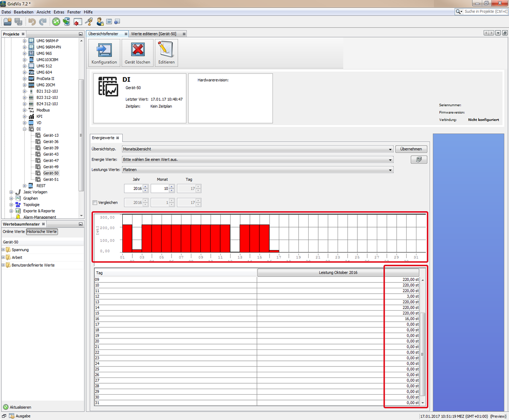This screenshot has height=420, width=509.
Task: Click the key icon in the toolbar
Action: click(x=89, y=21)
